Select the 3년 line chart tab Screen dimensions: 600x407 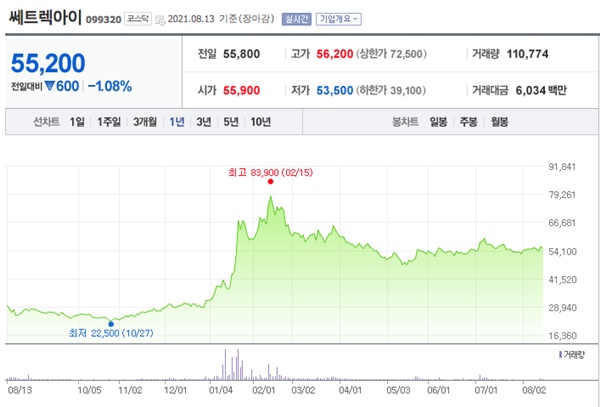204,122
